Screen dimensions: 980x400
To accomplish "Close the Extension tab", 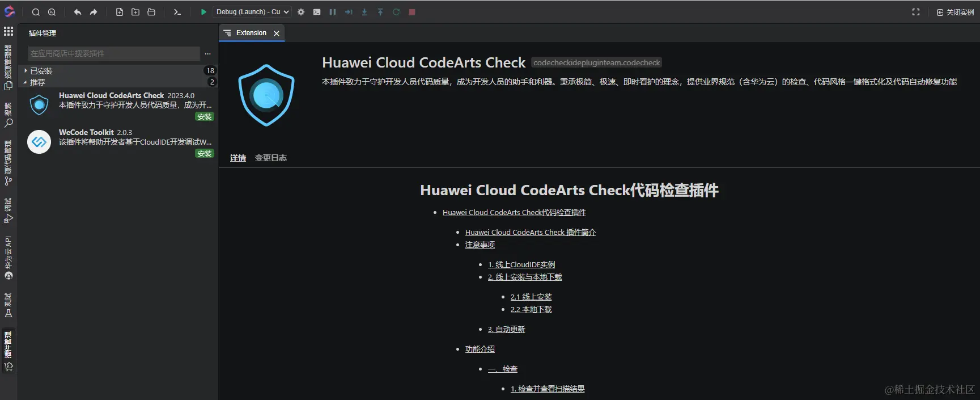I will click(x=277, y=33).
